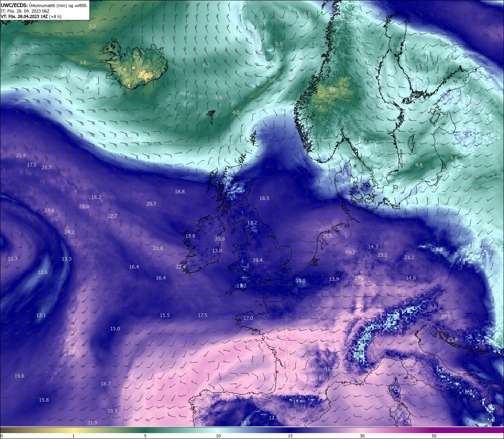Click the 13.0 value label
The height and width of the screenshot is (439, 504).
point(300,281)
